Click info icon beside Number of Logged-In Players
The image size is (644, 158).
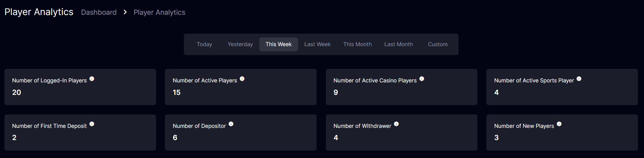coord(92,79)
